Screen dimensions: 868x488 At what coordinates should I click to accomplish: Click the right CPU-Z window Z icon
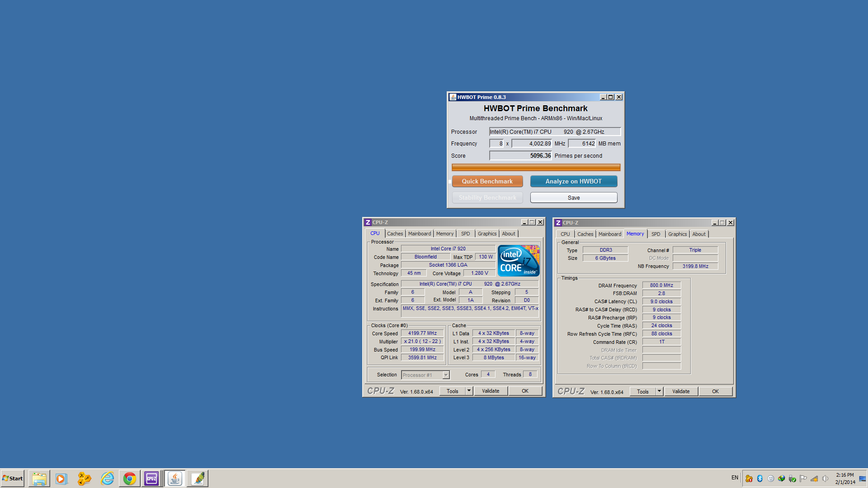(x=558, y=223)
